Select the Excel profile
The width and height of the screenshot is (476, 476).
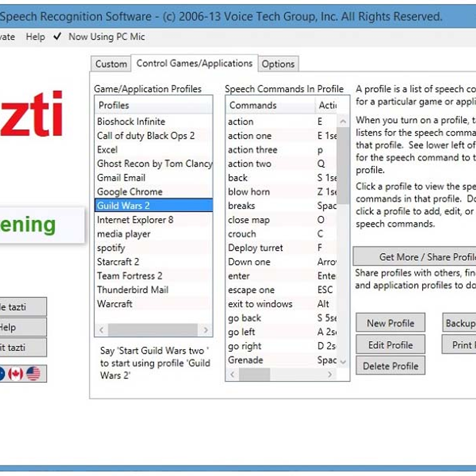click(154, 150)
